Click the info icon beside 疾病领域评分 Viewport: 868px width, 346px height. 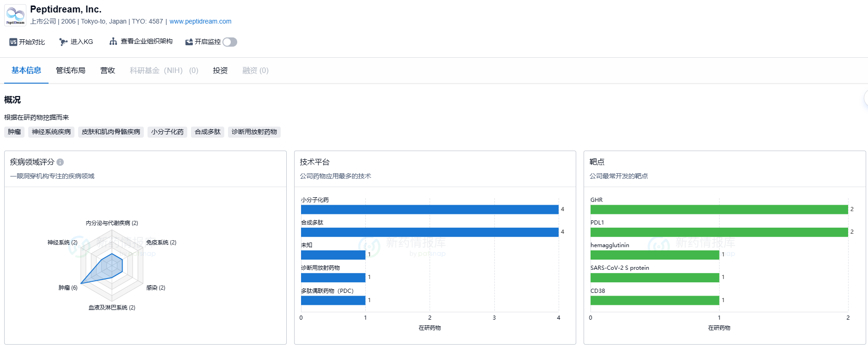[60, 162]
